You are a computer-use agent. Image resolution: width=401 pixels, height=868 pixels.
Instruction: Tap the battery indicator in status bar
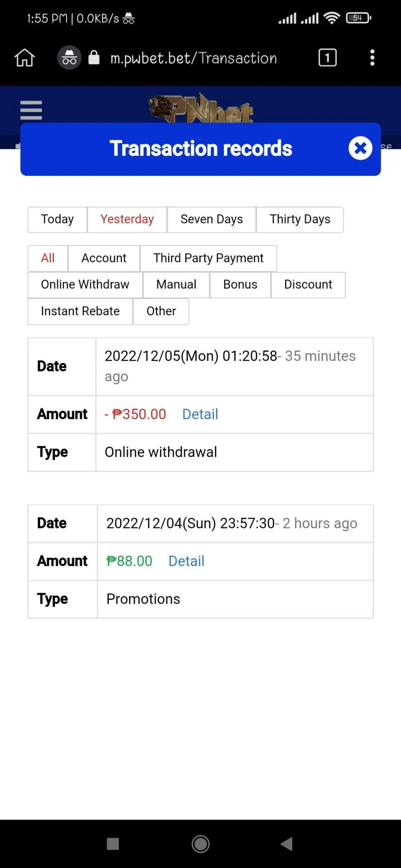coord(358,18)
